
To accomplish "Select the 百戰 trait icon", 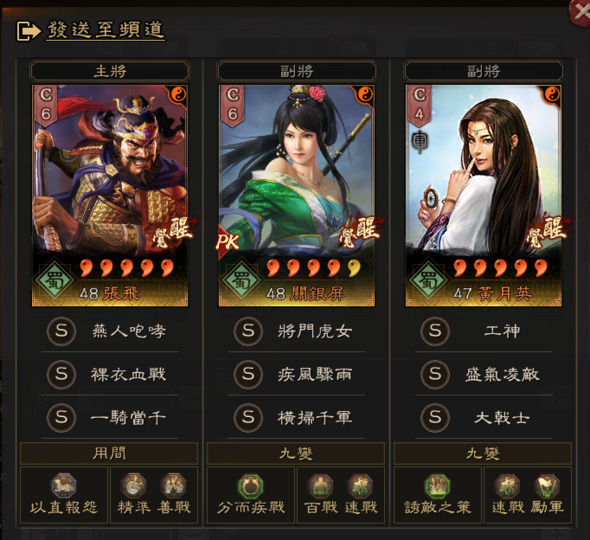I will (x=320, y=486).
